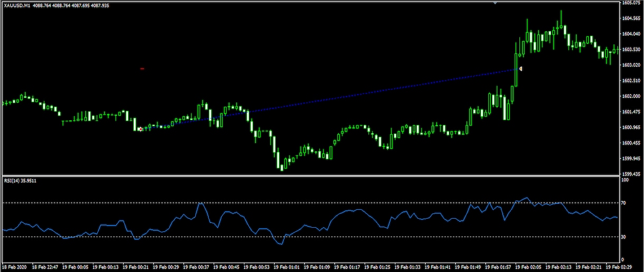Image resolution: width=644 pixels, height=272 pixels.
Task: Click the 19 Feb 01:49 time label
Action: (469, 267)
